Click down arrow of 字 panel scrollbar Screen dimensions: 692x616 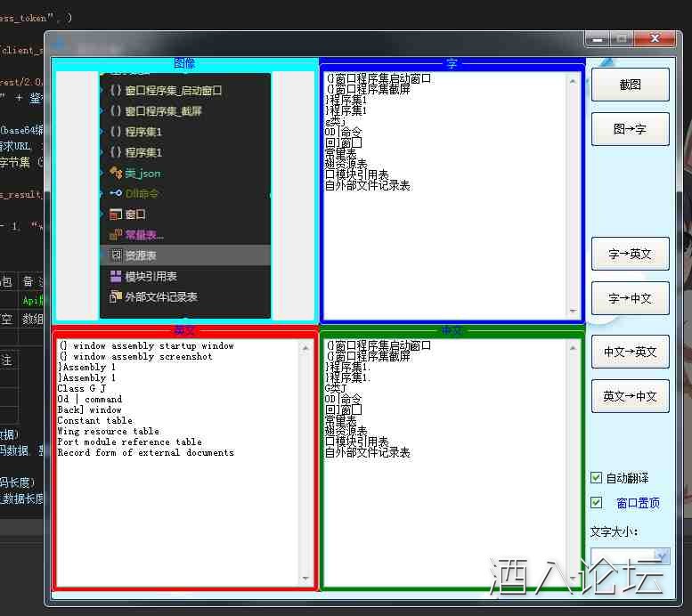[573, 312]
